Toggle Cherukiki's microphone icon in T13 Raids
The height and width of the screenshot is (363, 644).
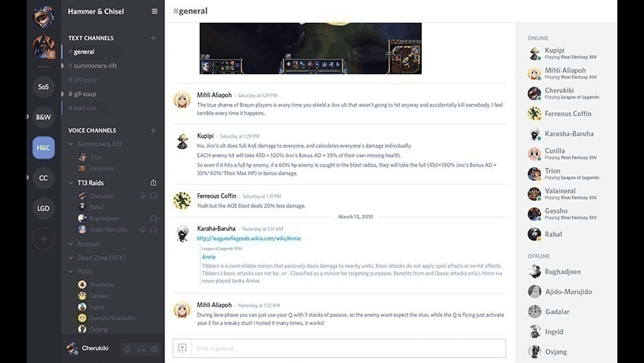point(143,196)
